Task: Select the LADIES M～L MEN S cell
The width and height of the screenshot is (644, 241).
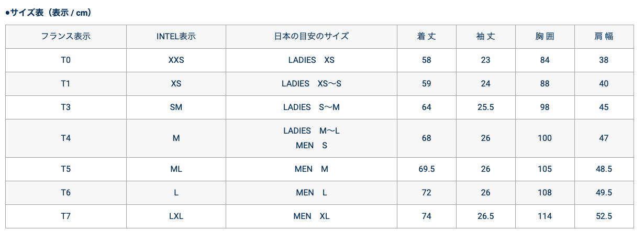Action: 311,138
